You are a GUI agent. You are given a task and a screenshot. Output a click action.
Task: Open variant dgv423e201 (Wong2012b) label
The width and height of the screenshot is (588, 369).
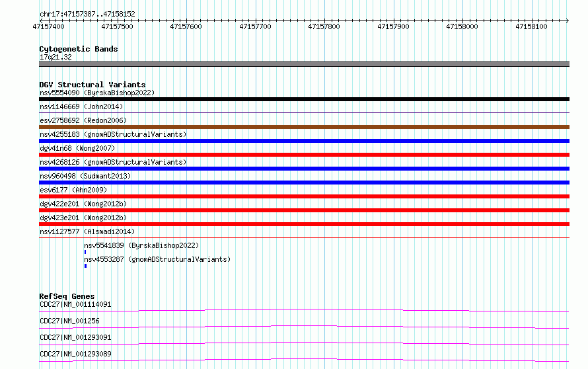click(83, 218)
